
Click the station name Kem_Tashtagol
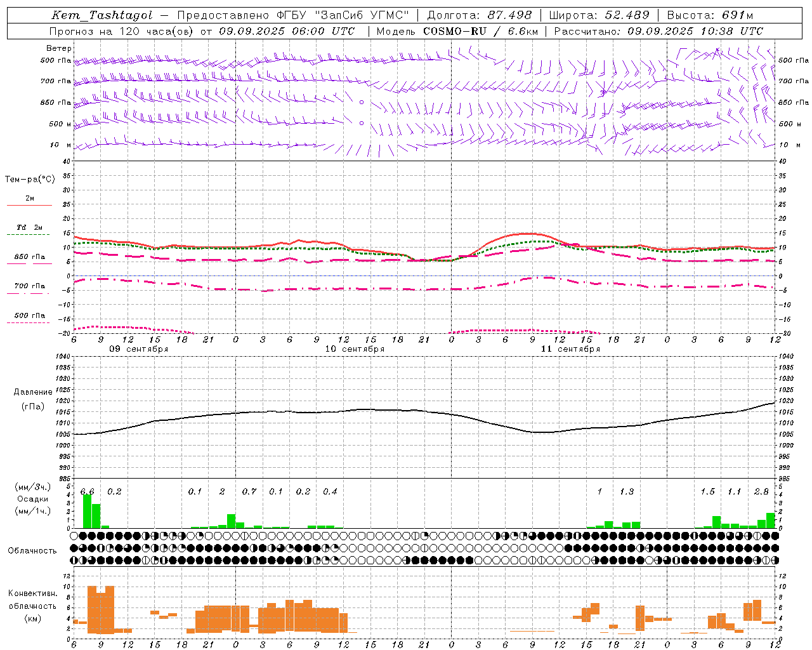[x=102, y=15]
